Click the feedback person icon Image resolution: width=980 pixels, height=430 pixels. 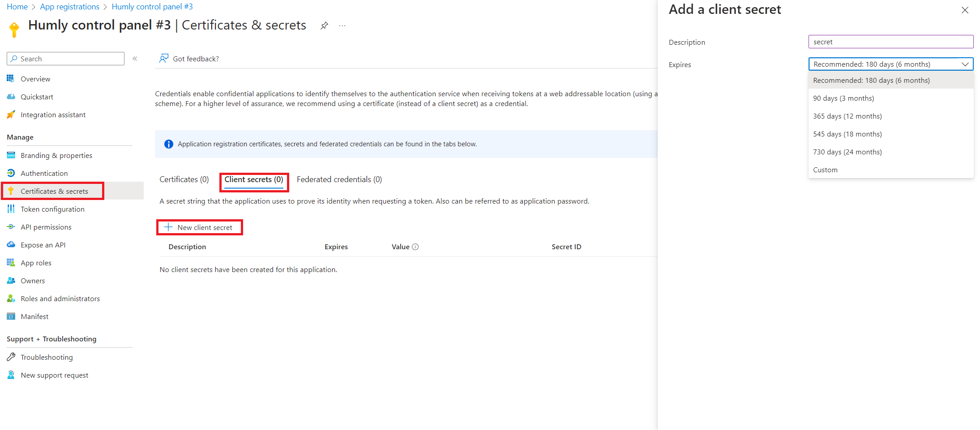(164, 59)
